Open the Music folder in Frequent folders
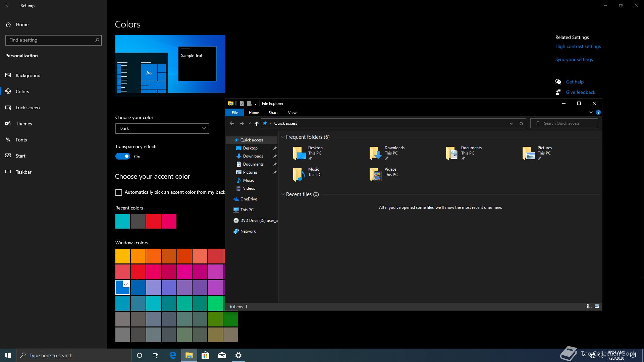Viewport: 644px width, 362px height. click(307, 175)
